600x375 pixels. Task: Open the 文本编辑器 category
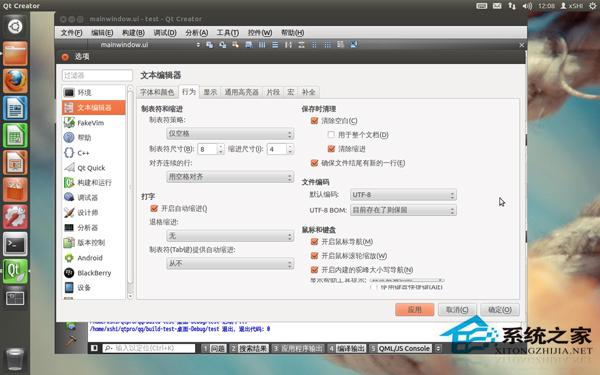[94, 108]
